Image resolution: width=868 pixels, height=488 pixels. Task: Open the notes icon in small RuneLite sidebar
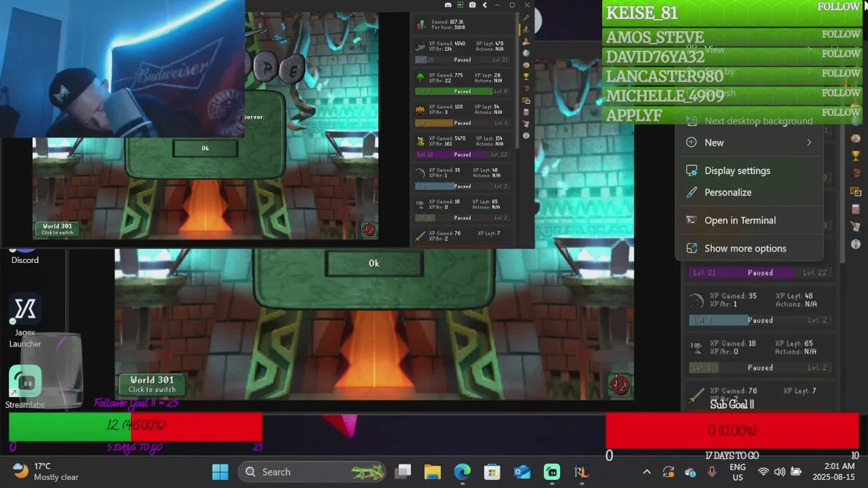click(526, 124)
